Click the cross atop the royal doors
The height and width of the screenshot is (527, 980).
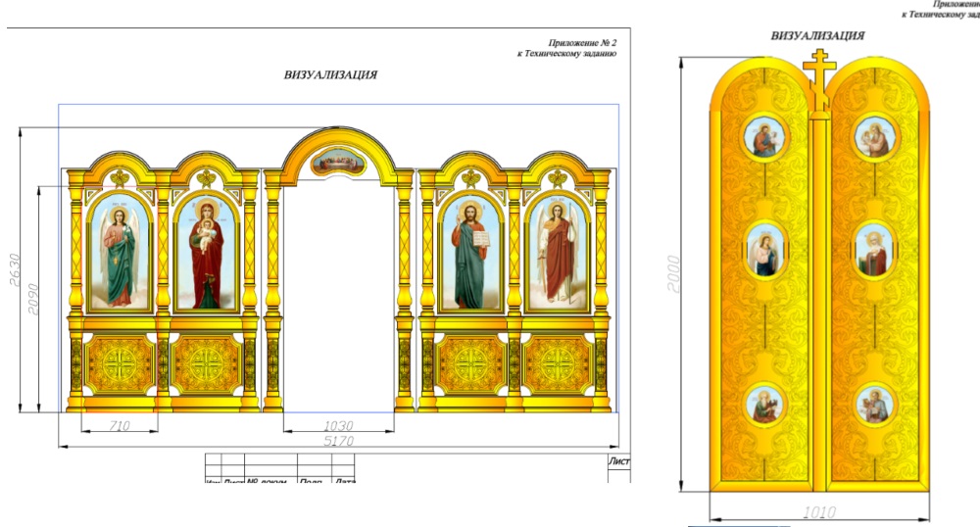click(819, 81)
